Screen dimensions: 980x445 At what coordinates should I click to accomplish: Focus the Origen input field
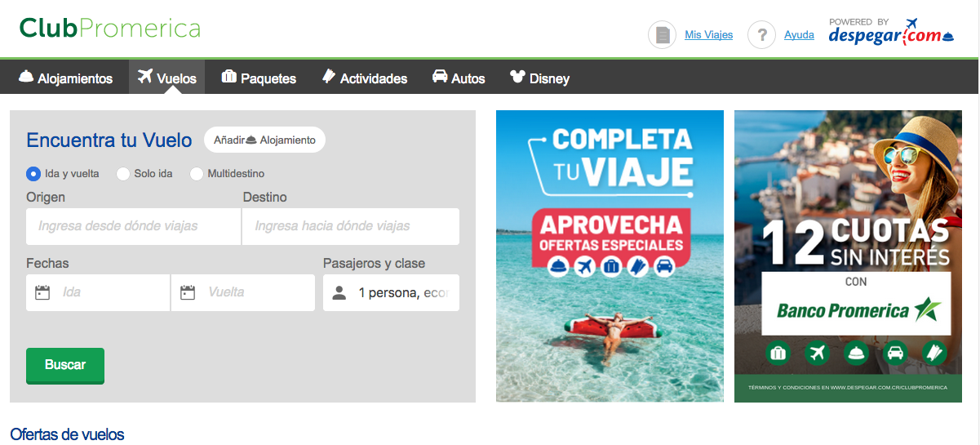click(x=133, y=226)
